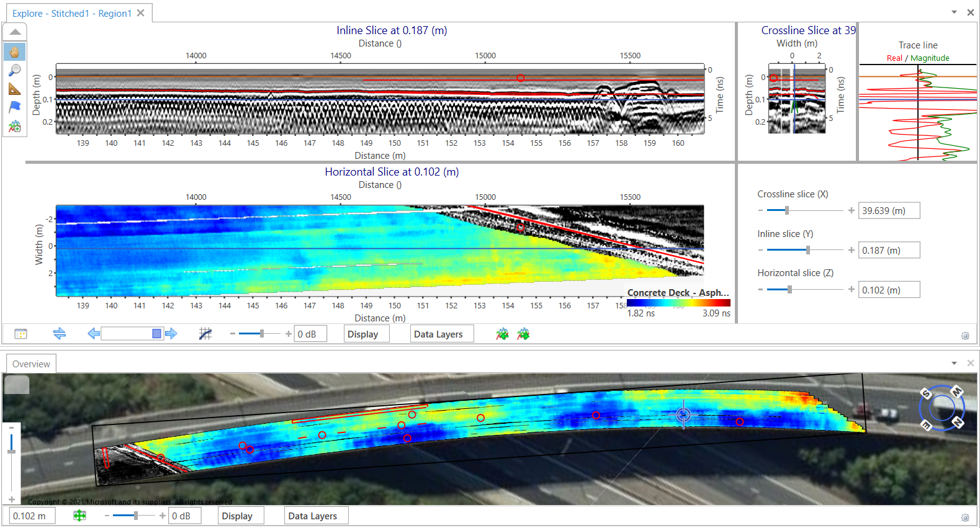Open Display options in Explore toolbar

[367, 334]
